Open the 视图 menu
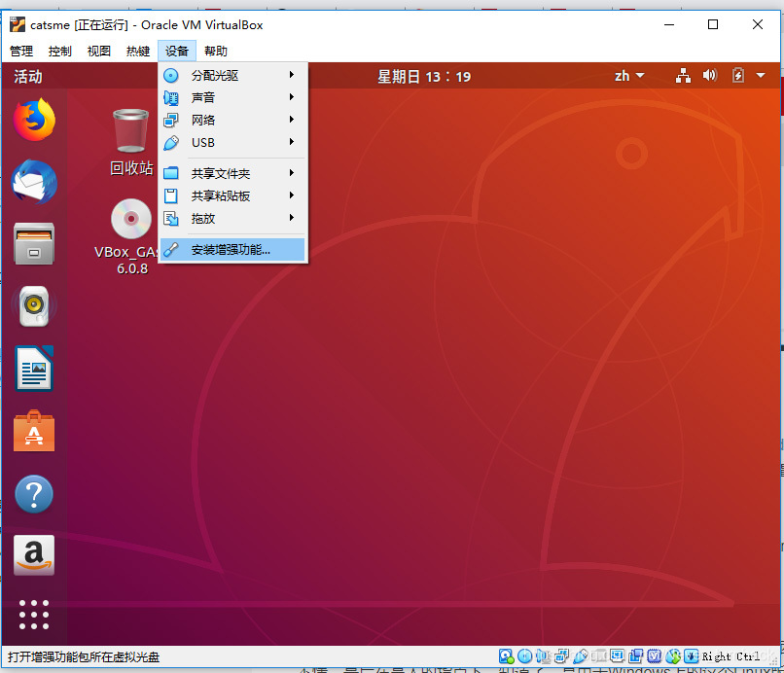The image size is (784, 673). coord(99,51)
